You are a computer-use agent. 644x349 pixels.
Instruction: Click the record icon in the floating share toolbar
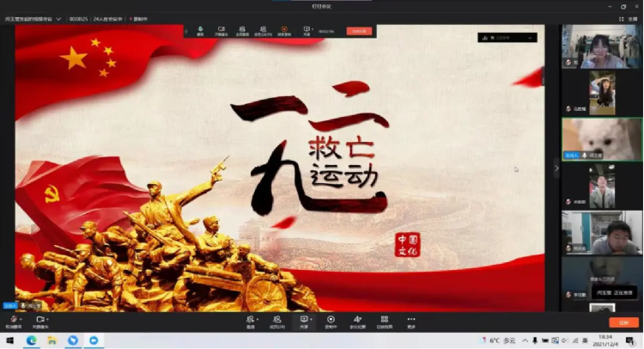284,29
